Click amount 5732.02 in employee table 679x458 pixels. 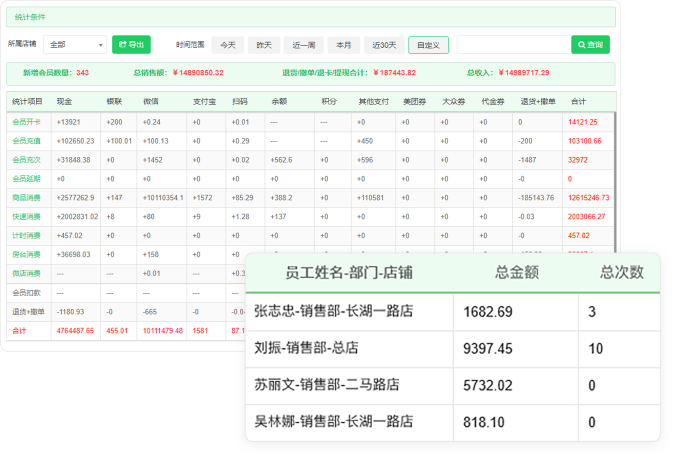coord(488,386)
